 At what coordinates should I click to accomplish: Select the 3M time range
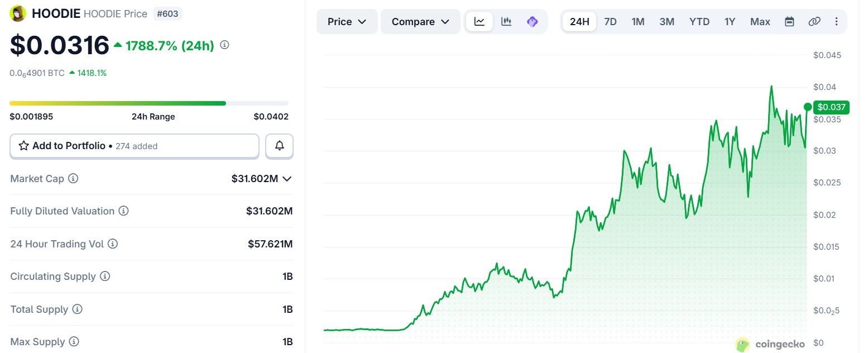tap(667, 22)
